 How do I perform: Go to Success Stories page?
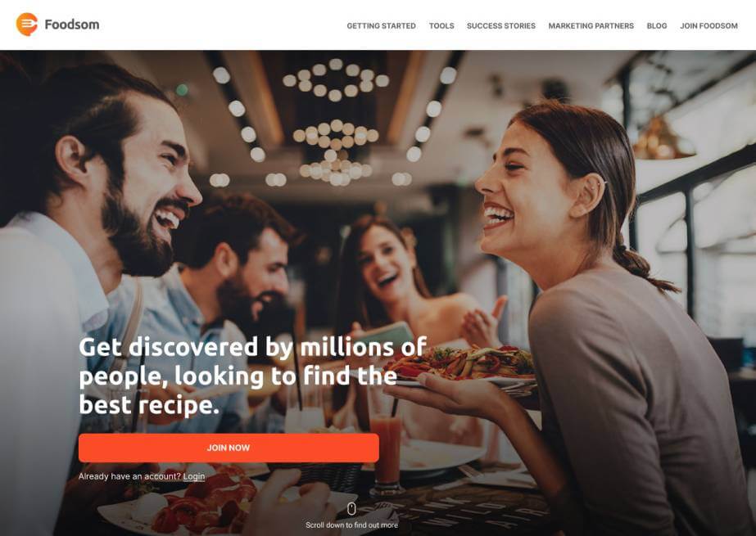point(501,26)
